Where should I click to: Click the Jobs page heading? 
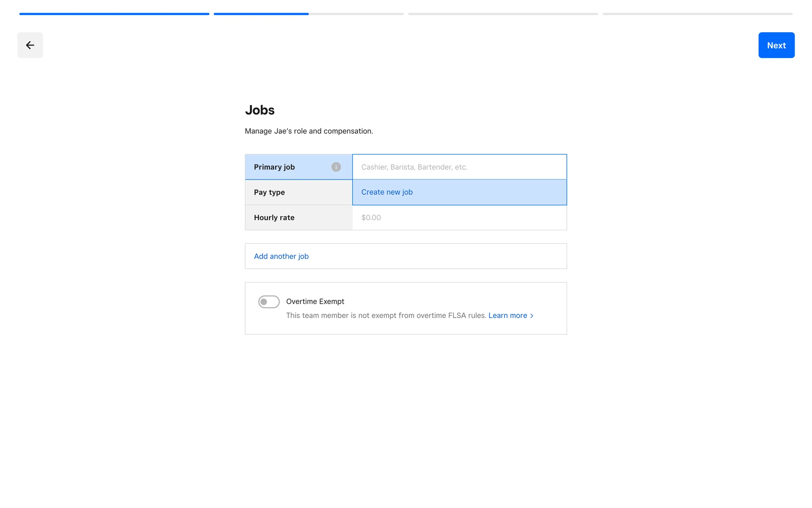(260, 110)
